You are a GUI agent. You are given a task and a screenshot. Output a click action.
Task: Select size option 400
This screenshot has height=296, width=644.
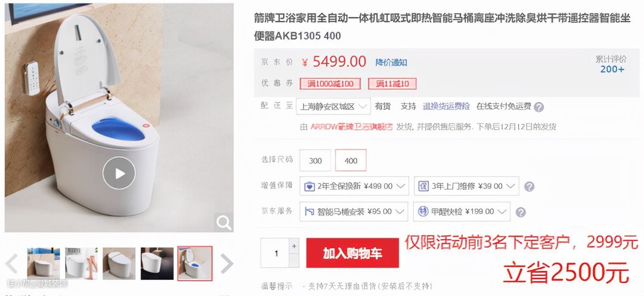pos(351,161)
